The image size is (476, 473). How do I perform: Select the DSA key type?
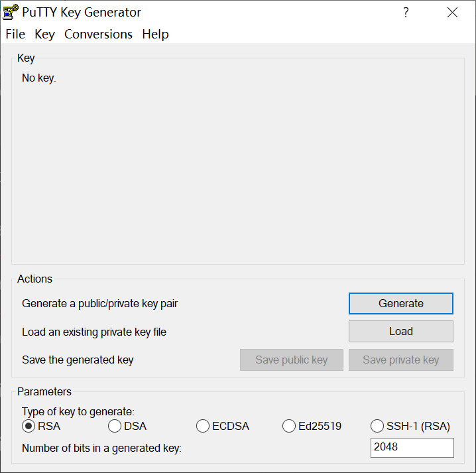(x=127, y=426)
